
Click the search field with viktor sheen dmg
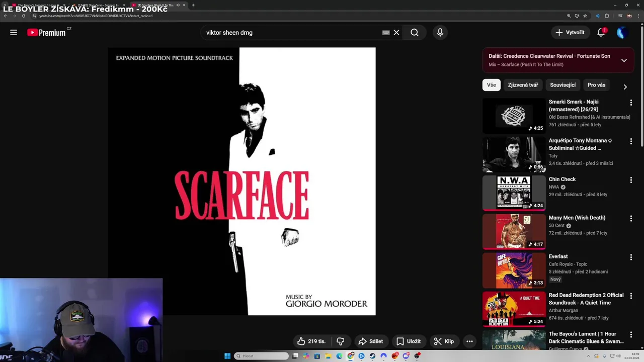(x=292, y=32)
